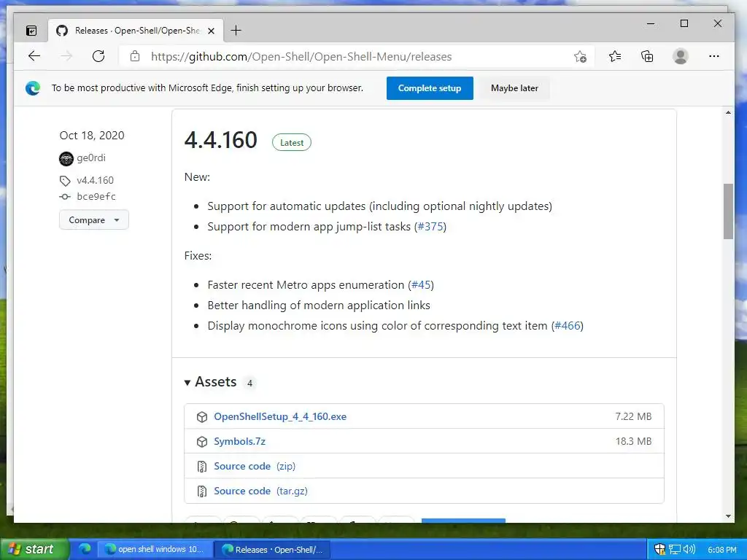Click the browser back arrow
This screenshot has height=560, width=747.
click(34, 56)
